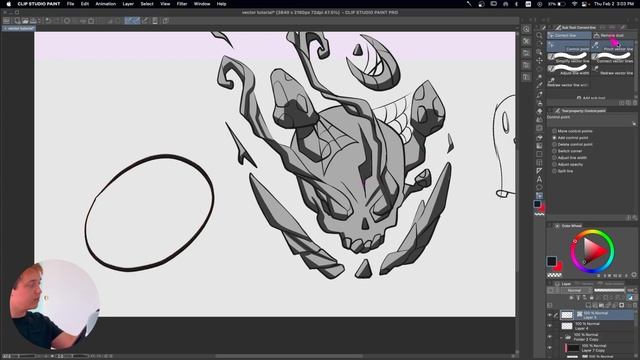Select the Balloon tool
This screenshot has height=360, width=640.
tap(539, 187)
